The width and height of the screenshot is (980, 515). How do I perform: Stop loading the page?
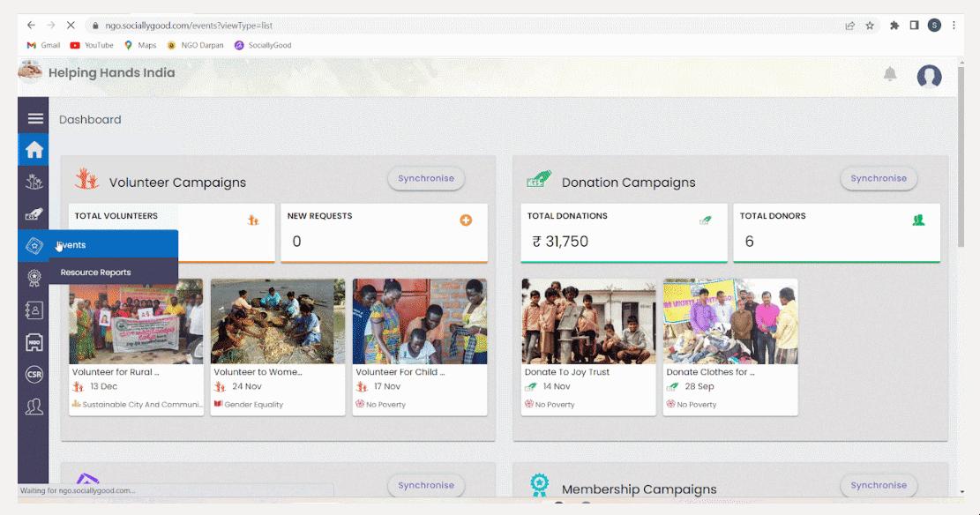coord(71,26)
